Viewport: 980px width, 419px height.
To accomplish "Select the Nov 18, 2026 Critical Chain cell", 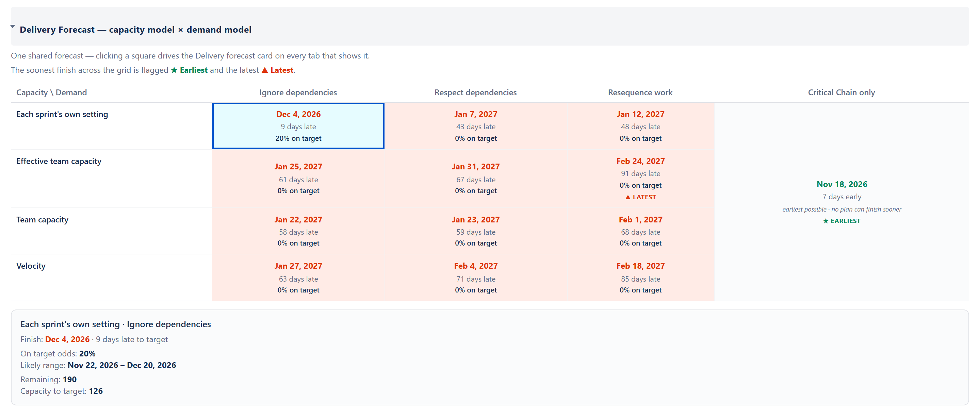I will pyautogui.click(x=842, y=202).
